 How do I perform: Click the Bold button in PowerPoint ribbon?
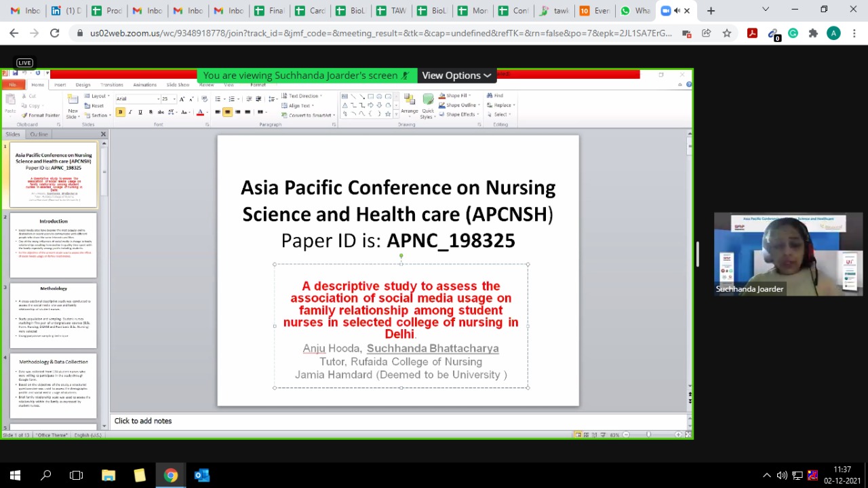120,112
